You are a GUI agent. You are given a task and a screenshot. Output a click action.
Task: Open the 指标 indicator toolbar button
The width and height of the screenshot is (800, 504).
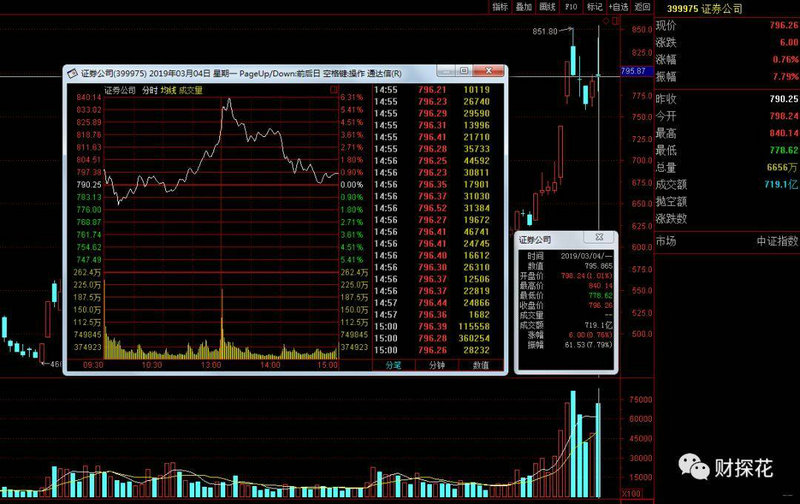tap(500, 7)
